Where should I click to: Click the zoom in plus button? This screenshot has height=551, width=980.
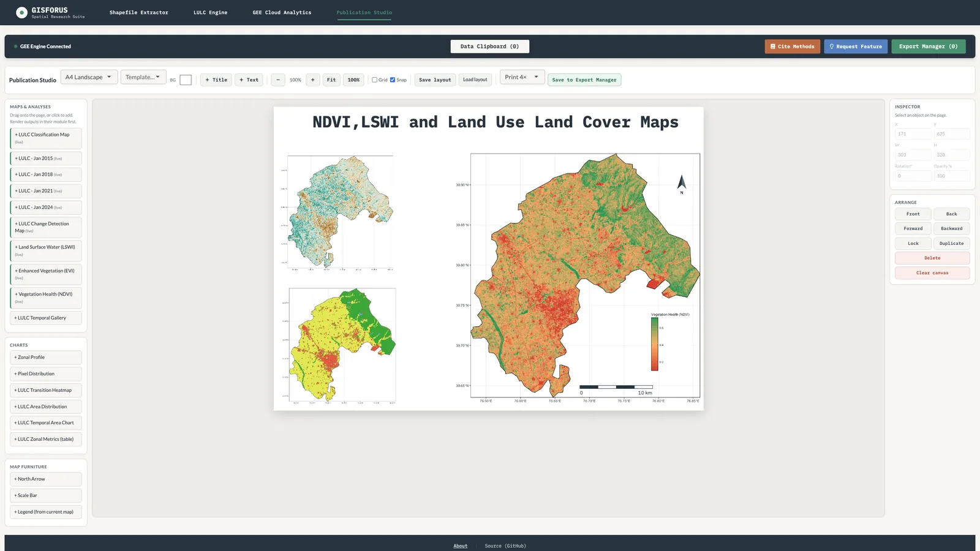(x=312, y=80)
